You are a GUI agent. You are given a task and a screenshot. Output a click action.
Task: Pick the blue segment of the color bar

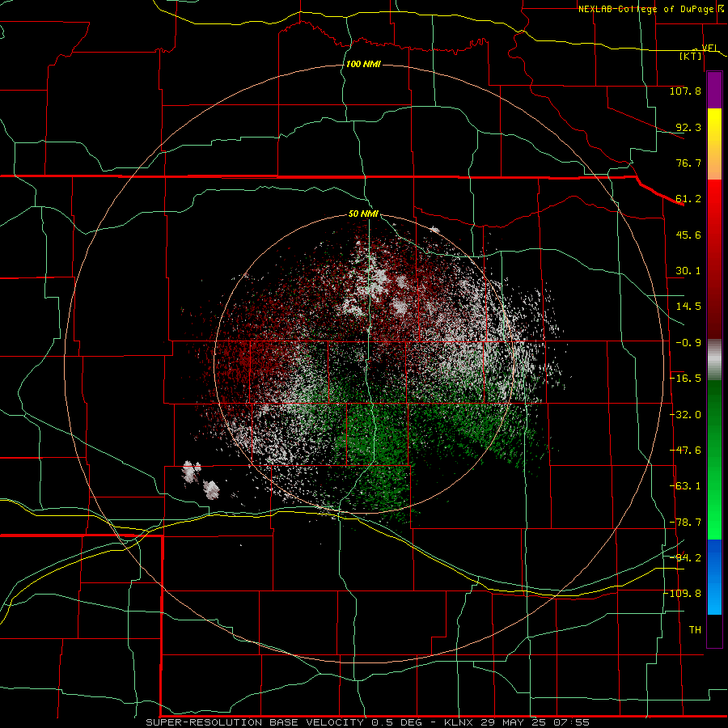[714, 577]
